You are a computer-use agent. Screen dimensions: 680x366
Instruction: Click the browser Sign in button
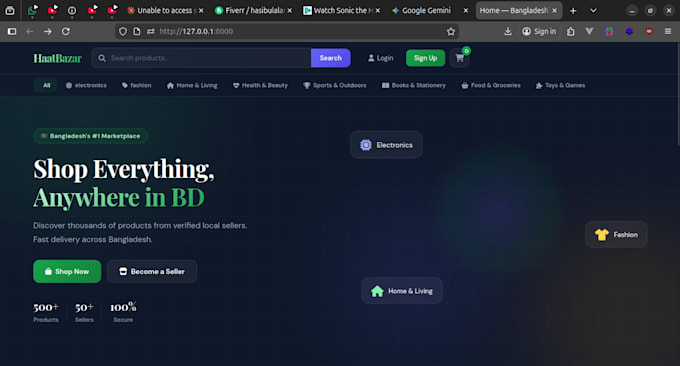pos(539,31)
